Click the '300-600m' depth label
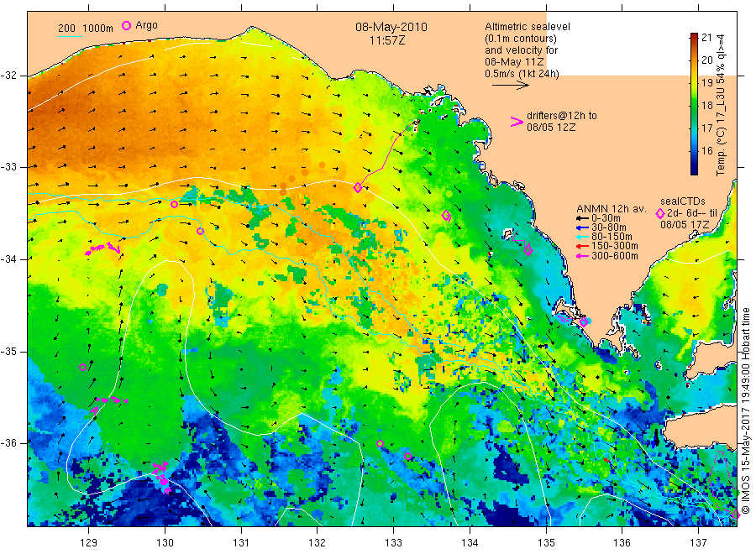 click(x=615, y=256)
